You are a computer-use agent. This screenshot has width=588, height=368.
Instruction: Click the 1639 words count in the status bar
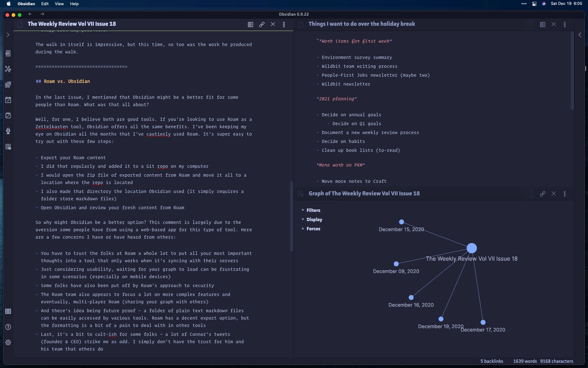[x=525, y=361]
